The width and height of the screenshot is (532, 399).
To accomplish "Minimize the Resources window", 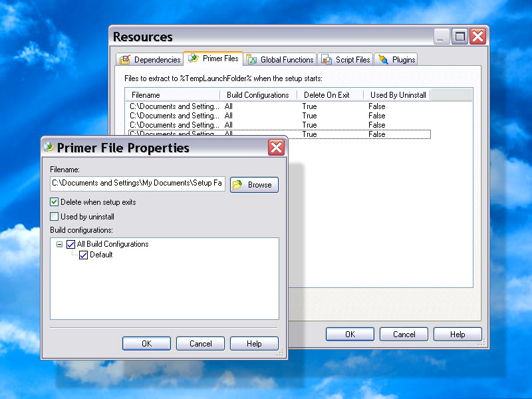I will click(442, 37).
